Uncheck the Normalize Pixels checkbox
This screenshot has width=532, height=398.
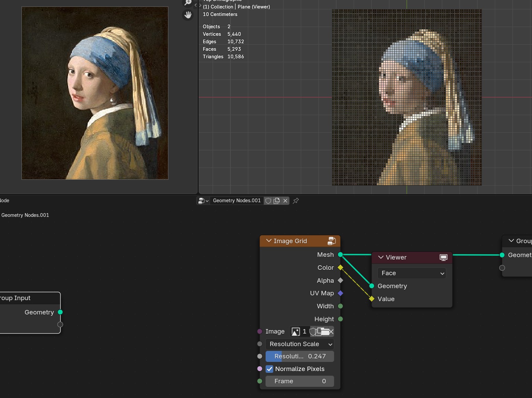(270, 369)
